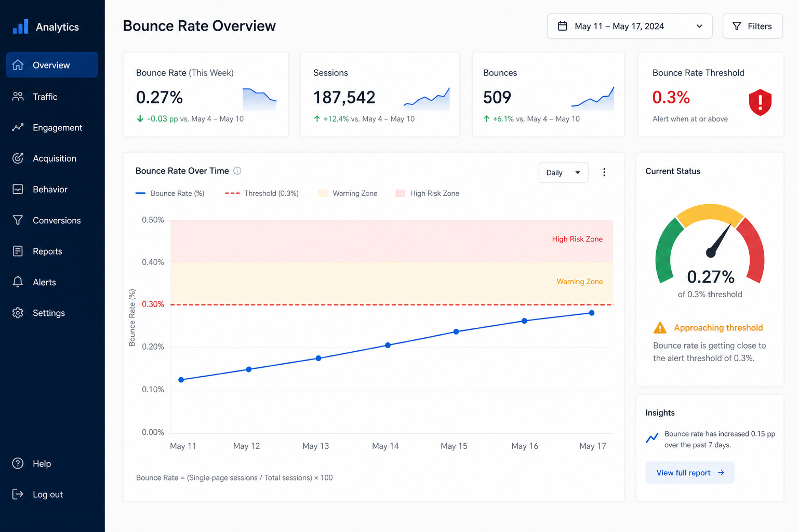Click the Bounces sparkline chart

(593, 99)
